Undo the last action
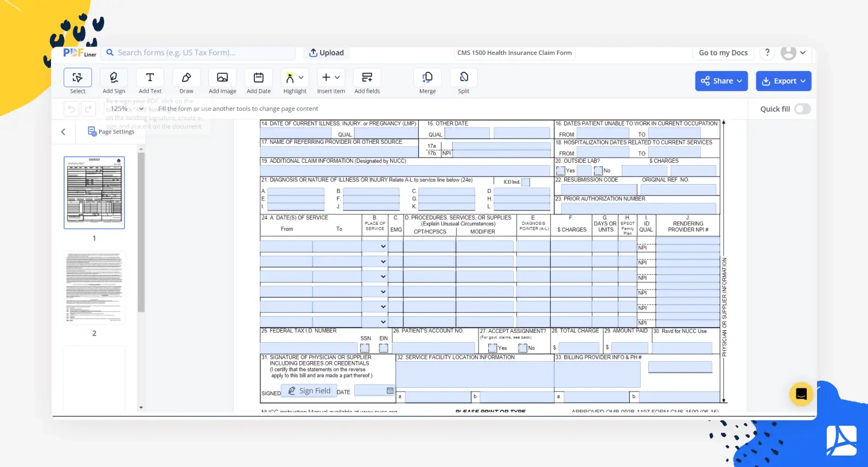This screenshot has height=467, width=868. pos(71,109)
